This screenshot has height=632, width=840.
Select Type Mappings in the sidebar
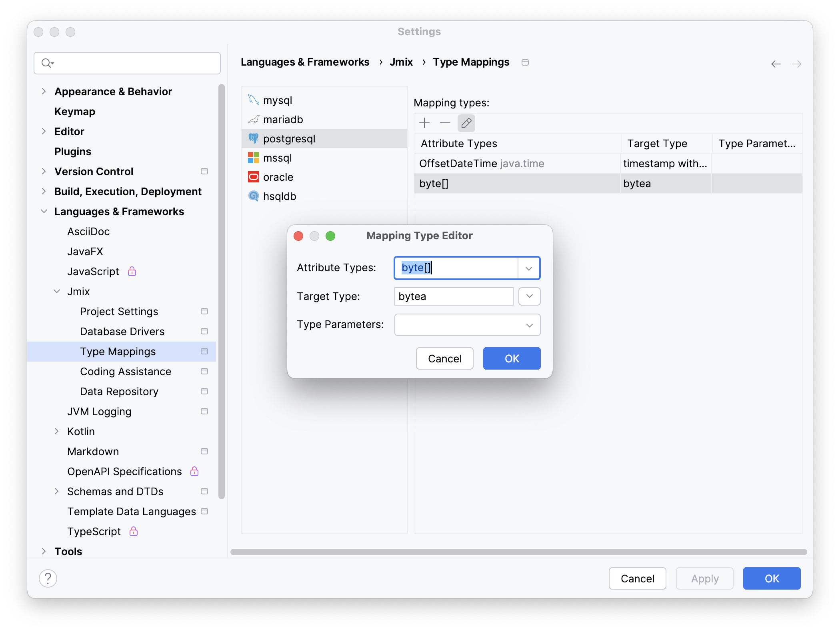(118, 352)
